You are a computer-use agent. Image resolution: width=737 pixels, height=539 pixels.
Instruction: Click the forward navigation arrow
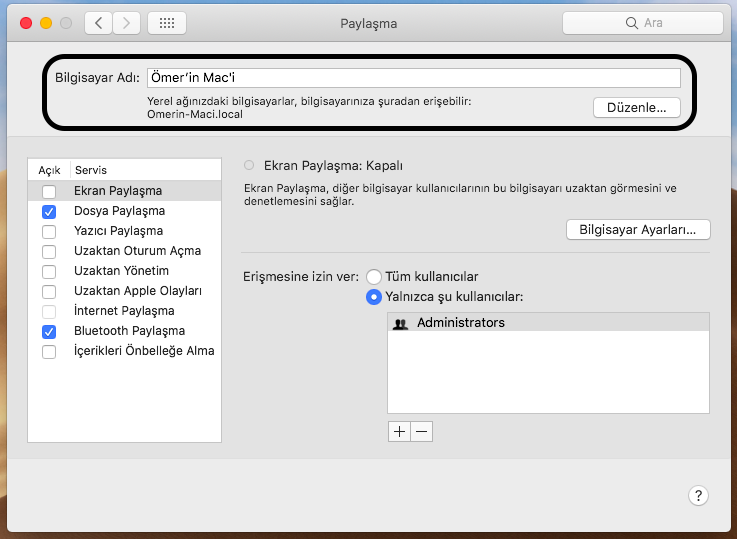[x=126, y=23]
